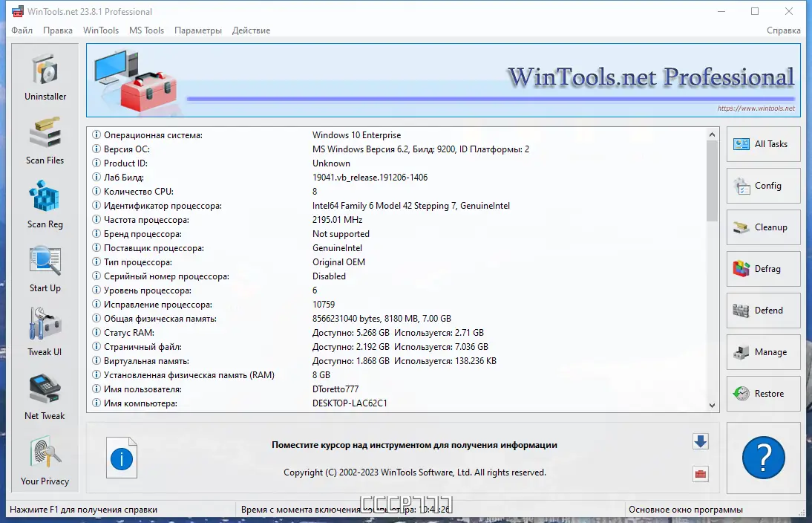Select the 19041.vb_release.191206-1406 build value
812x523 pixels.
tap(370, 178)
